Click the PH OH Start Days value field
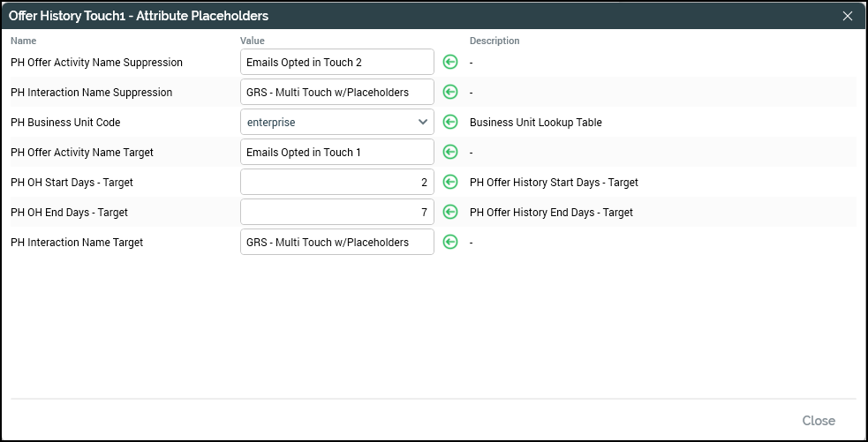The image size is (868, 442). coord(336,183)
